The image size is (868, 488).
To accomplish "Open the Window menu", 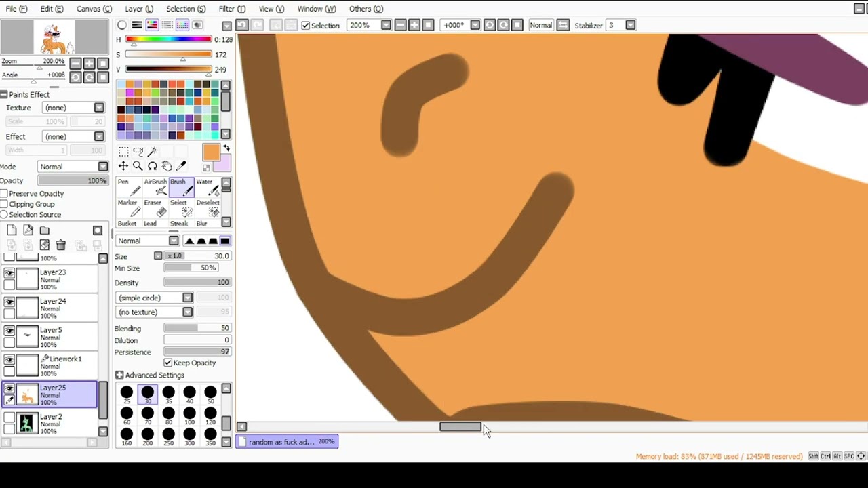I will (x=316, y=9).
